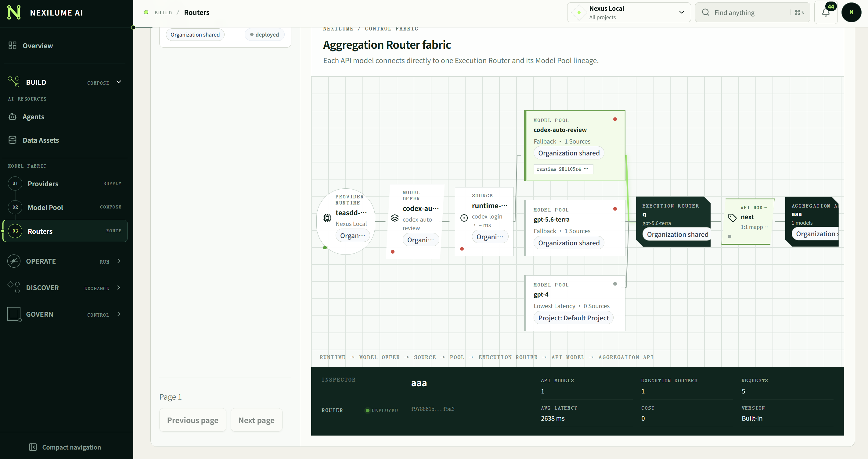
Task: Click the Nexilume N logo
Action: (14, 12)
